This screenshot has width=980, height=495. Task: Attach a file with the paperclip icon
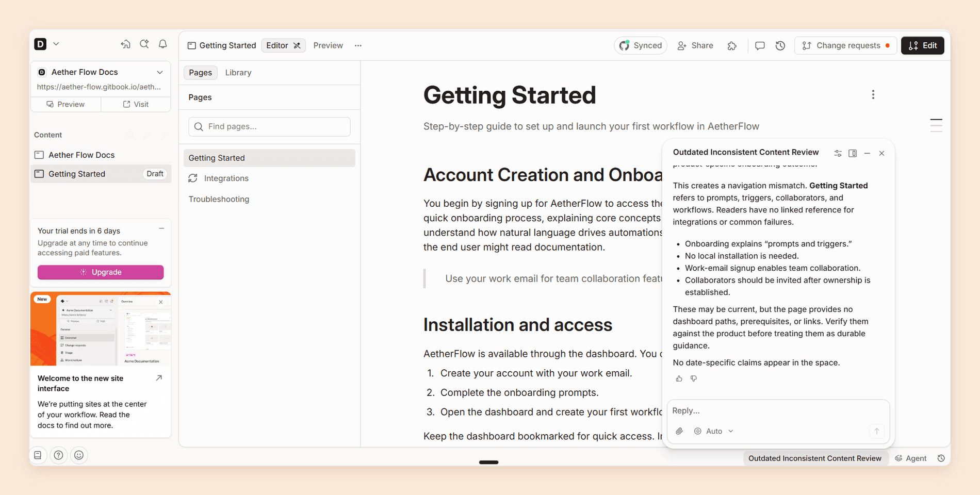[679, 431]
